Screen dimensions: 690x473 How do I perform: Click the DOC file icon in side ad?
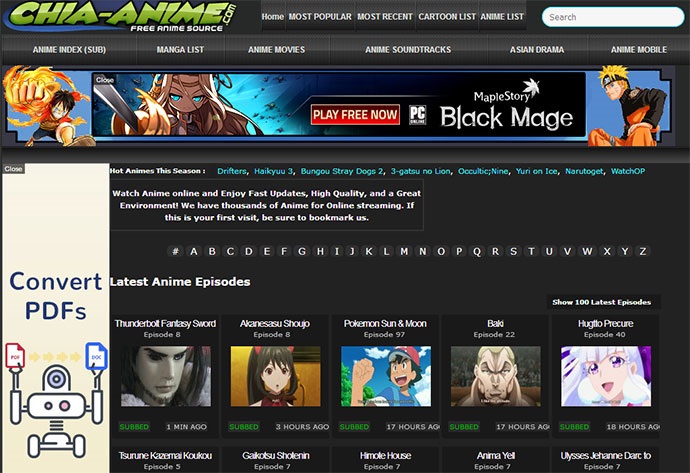96,356
